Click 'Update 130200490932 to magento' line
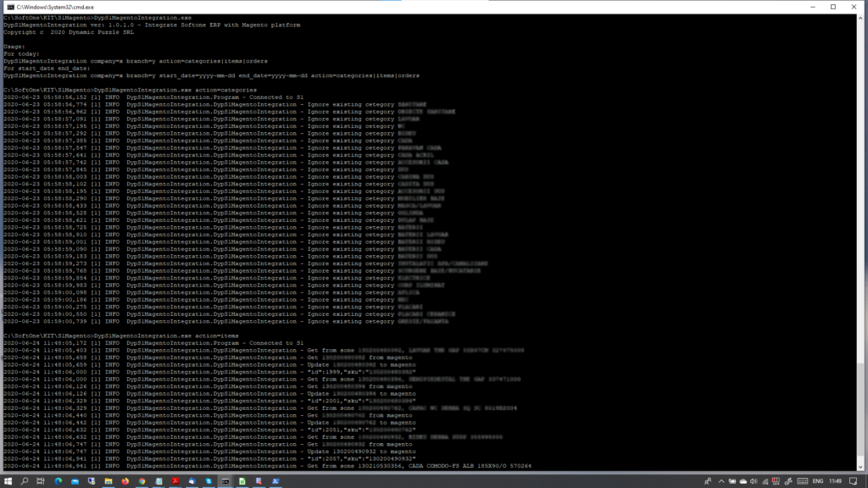This screenshot has height=488, width=868. 210,452
